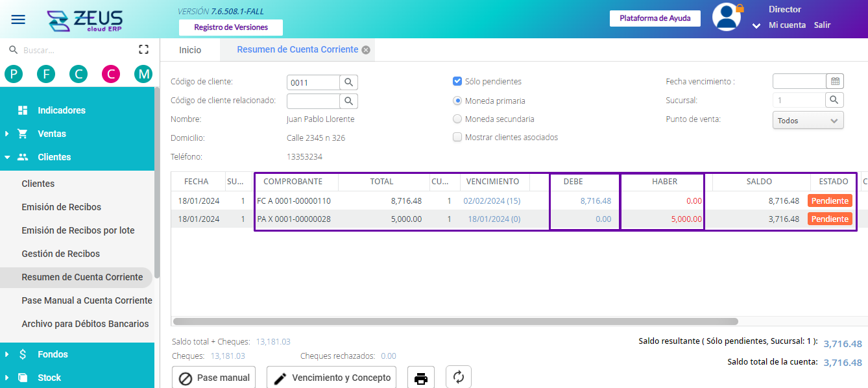Toggle Sólo pendientes checkbox
Screen dimensions: 868x388
tap(457, 81)
